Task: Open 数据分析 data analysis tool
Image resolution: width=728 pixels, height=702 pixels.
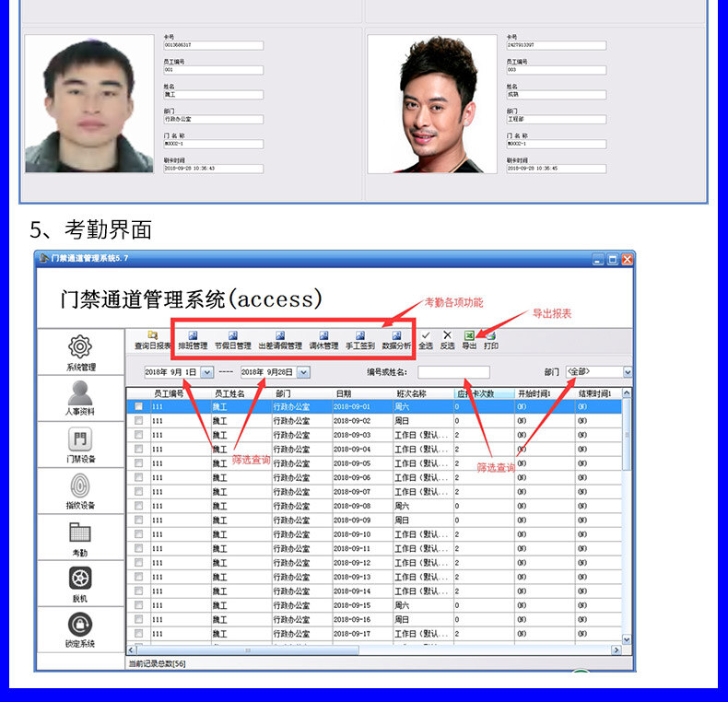Action: click(396, 340)
